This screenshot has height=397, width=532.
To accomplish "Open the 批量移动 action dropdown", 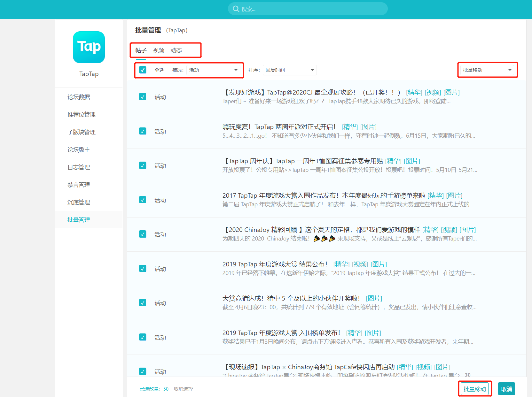I will click(x=487, y=70).
